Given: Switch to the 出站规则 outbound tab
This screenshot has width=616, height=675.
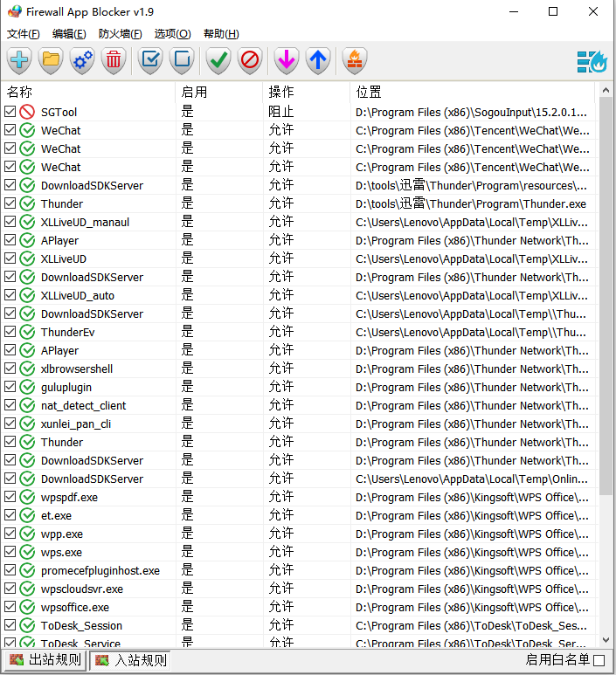Looking at the screenshot, I should tap(45, 660).
